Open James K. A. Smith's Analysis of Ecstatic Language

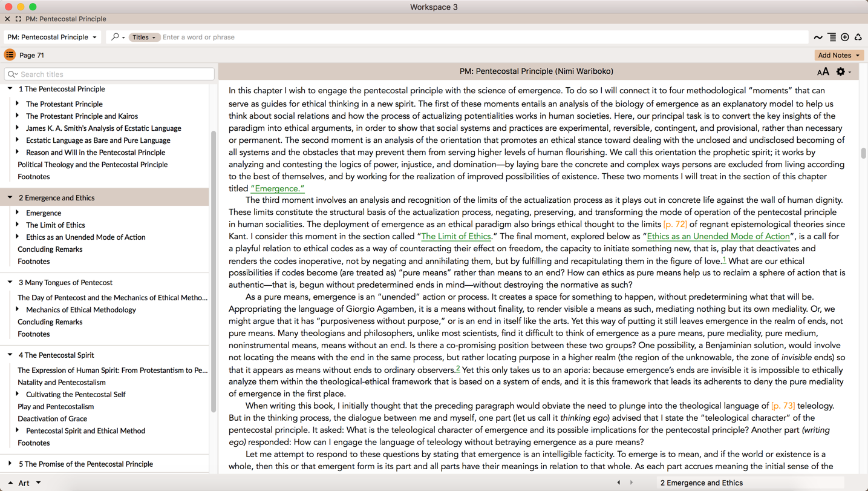point(103,128)
